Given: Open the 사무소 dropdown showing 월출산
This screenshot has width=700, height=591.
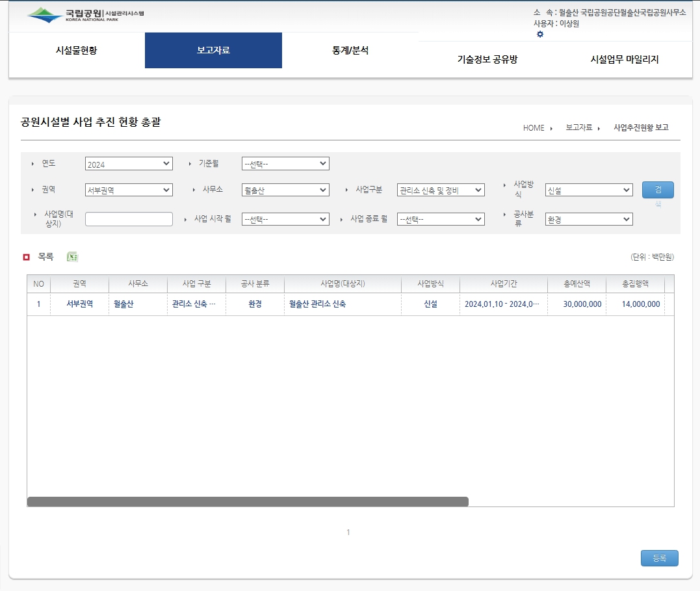Looking at the screenshot, I should 285,190.
